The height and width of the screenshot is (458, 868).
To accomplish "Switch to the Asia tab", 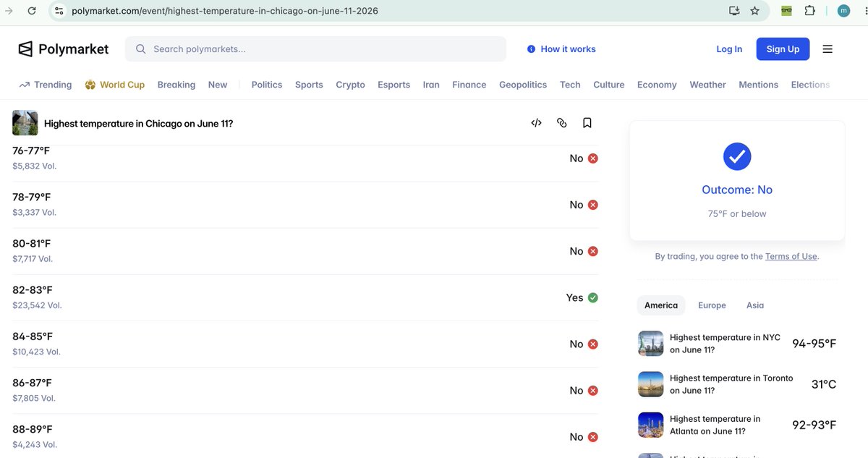I will point(755,305).
